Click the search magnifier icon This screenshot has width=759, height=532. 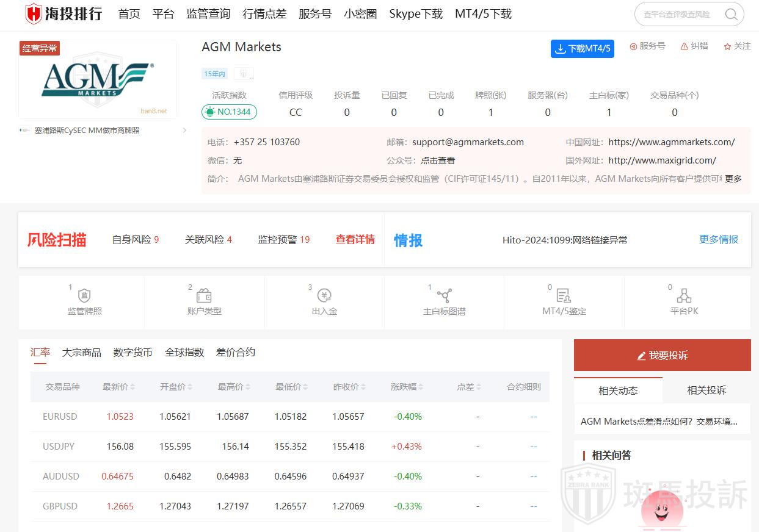[x=731, y=15]
